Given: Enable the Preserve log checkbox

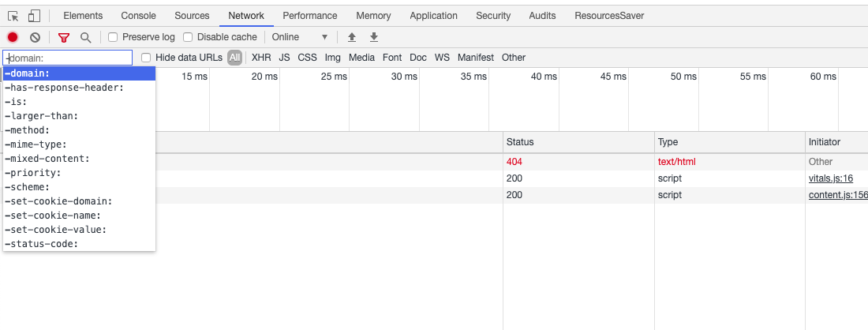Looking at the screenshot, I should (x=113, y=37).
